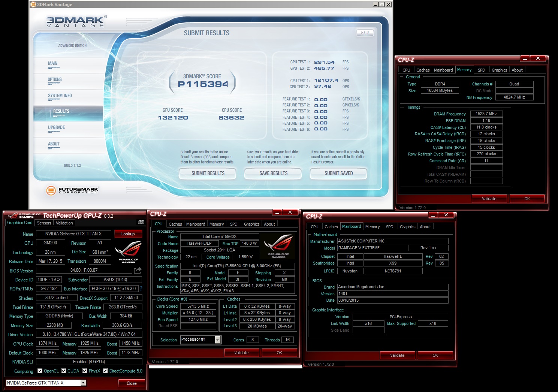This screenshot has height=392, width=558.
Task: Open the System Info section
Action: (60, 96)
